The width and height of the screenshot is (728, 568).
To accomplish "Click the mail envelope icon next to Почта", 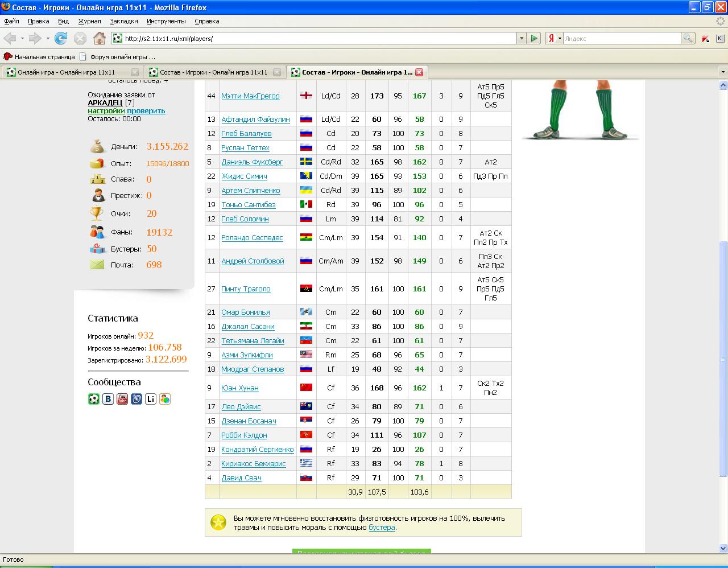I will pos(97,265).
